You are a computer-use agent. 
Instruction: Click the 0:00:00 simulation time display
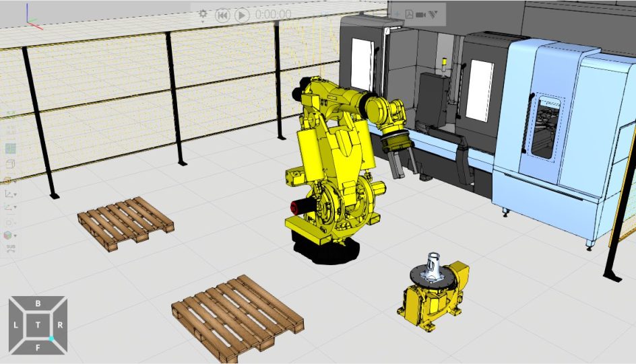[x=273, y=14]
